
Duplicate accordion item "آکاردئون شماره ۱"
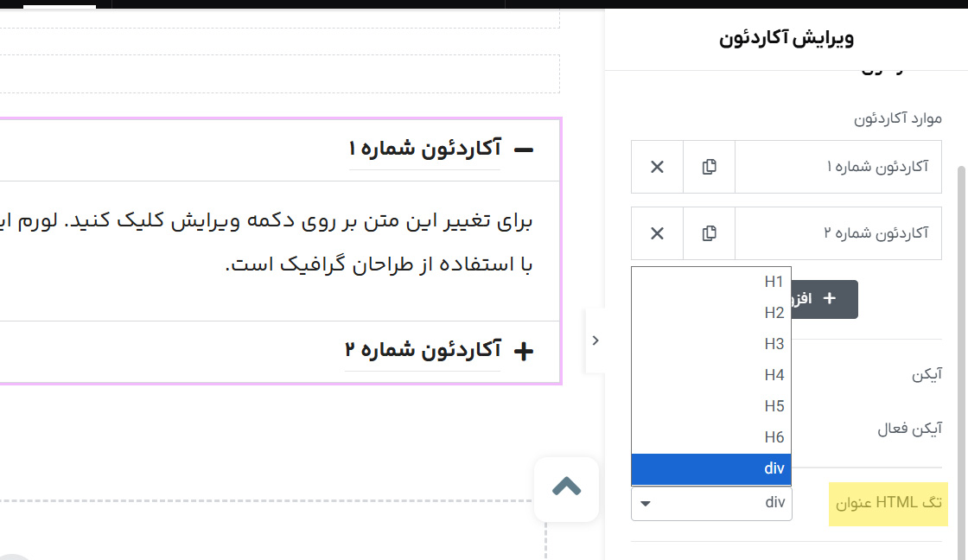[709, 166]
